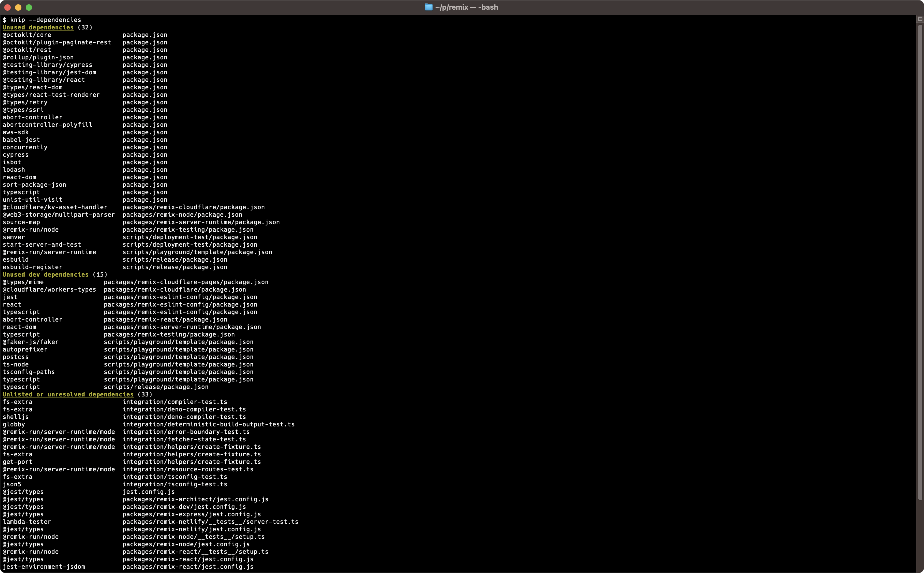This screenshot has height=573, width=924.
Task: Click the 'aws-sdk' entry
Action: coord(16,132)
